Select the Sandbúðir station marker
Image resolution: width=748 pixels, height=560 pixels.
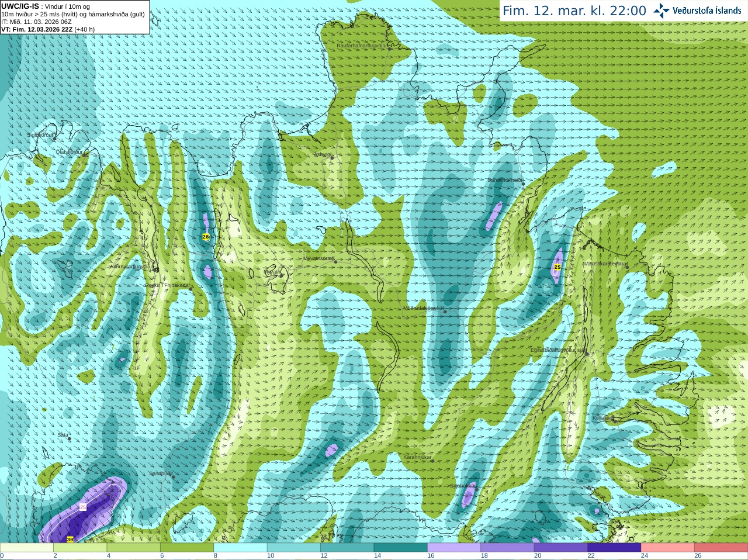click(x=173, y=477)
